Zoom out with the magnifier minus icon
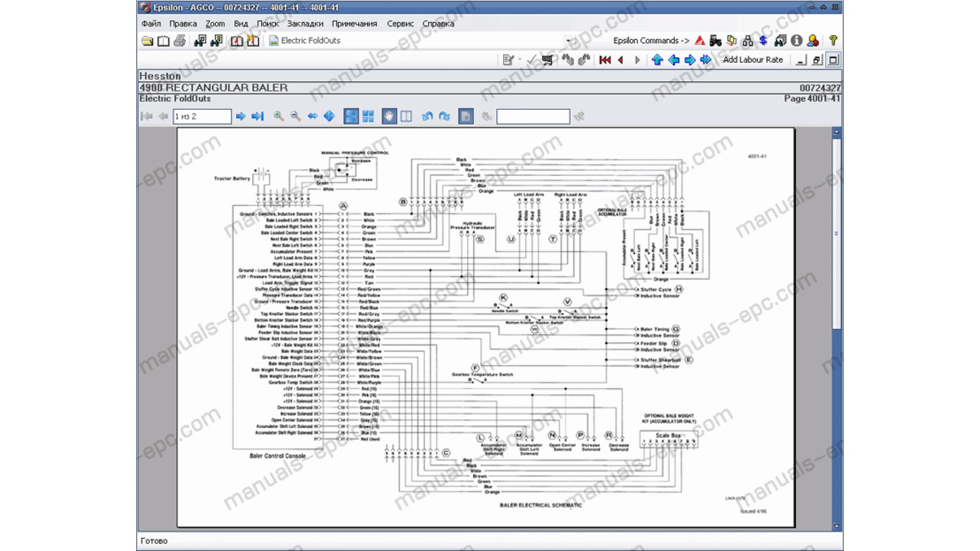 (x=296, y=116)
